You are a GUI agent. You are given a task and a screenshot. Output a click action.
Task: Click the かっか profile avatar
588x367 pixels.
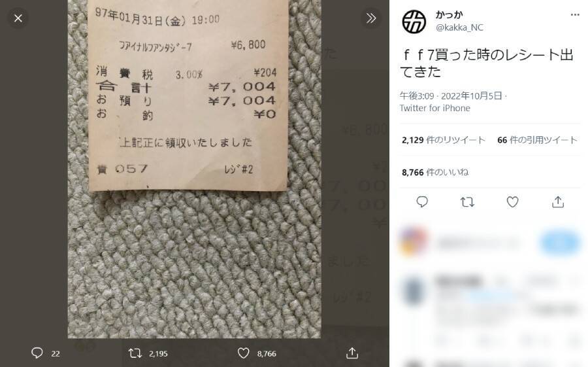pyautogui.click(x=414, y=22)
